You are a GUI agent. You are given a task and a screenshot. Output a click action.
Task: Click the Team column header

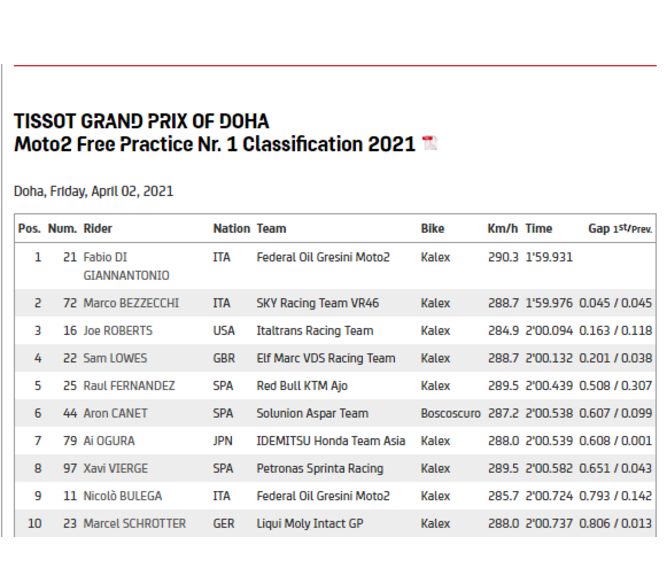coord(271,229)
